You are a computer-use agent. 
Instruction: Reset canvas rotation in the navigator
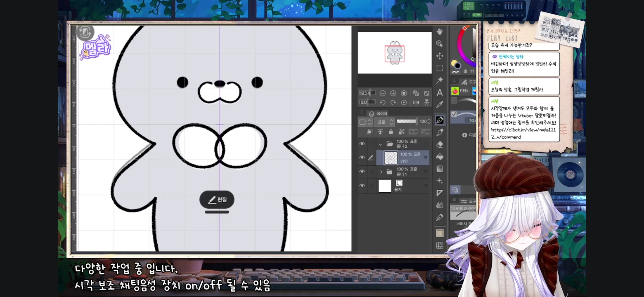coord(404,103)
